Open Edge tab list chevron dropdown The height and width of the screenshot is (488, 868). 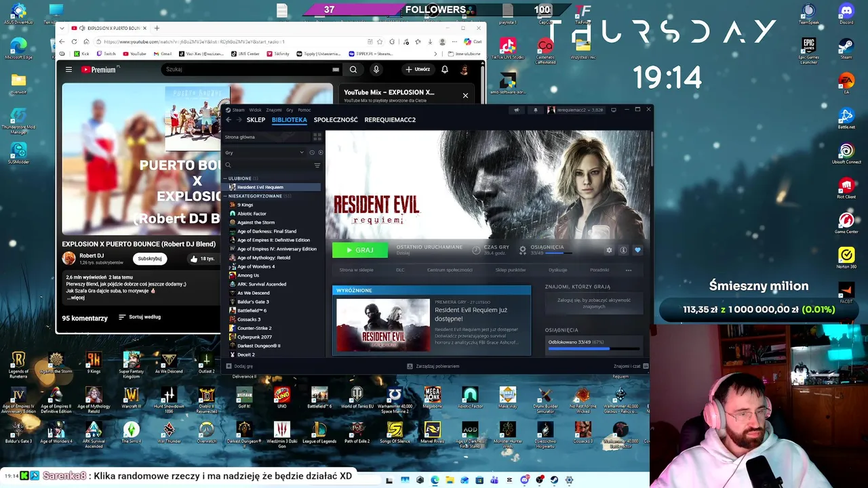tap(62, 28)
